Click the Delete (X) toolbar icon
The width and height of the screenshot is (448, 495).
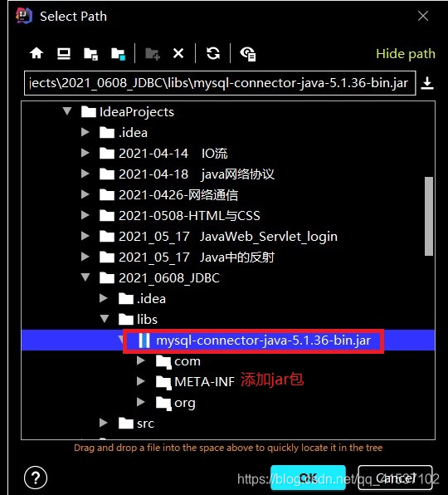pyautogui.click(x=178, y=53)
